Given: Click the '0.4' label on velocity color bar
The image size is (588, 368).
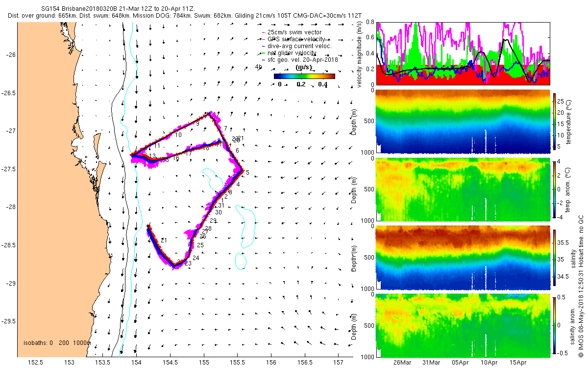Looking at the screenshot, I should coord(324,84).
